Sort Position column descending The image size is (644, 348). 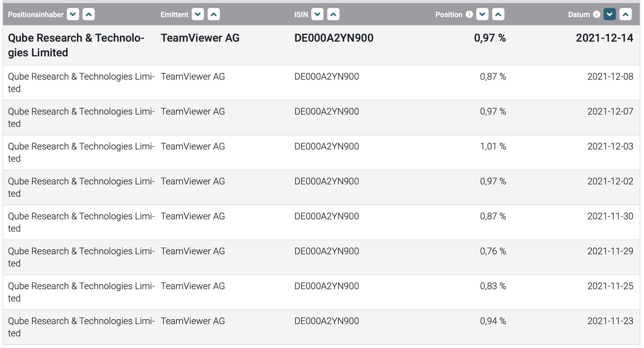click(482, 14)
